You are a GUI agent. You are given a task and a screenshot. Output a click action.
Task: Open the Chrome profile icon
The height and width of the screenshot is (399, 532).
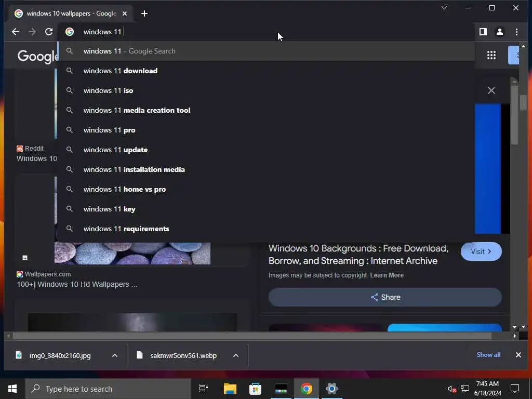(x=500, y=32)
